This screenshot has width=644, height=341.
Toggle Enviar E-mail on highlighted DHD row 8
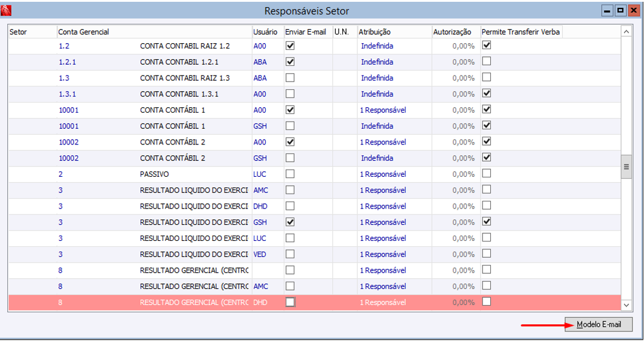coord(290,302)
